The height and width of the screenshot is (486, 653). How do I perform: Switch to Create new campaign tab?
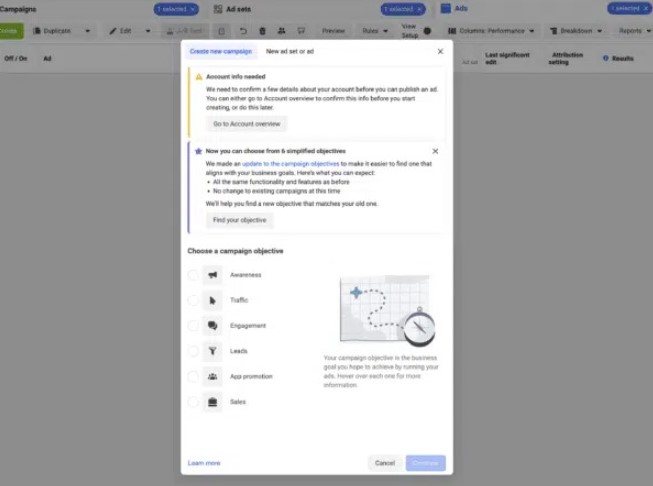(221, 51)
